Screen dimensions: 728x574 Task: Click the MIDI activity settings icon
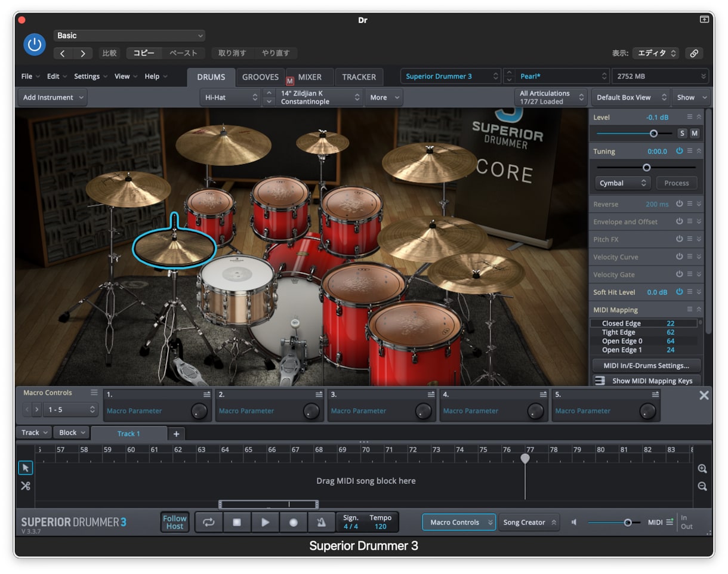[670, 521]
